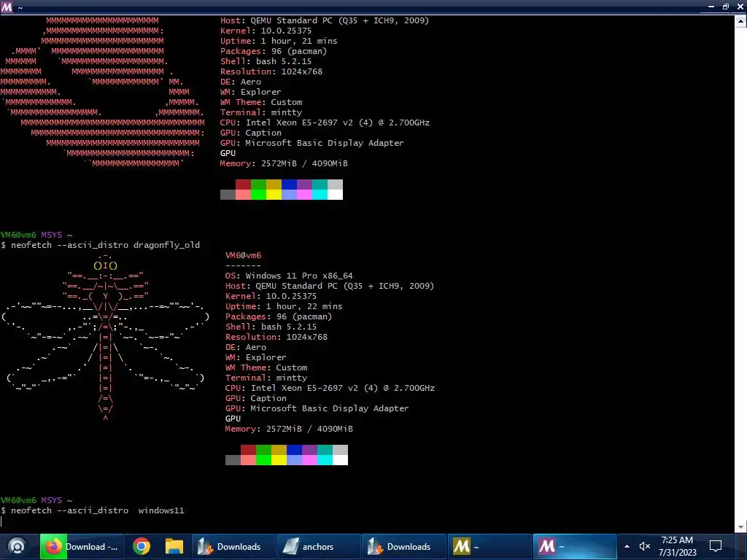Image resolution: width=747 pixels, height=560 pixels.
Task: Click dragonfly ASCII art head '()I()'
Action: pos(105,265)
